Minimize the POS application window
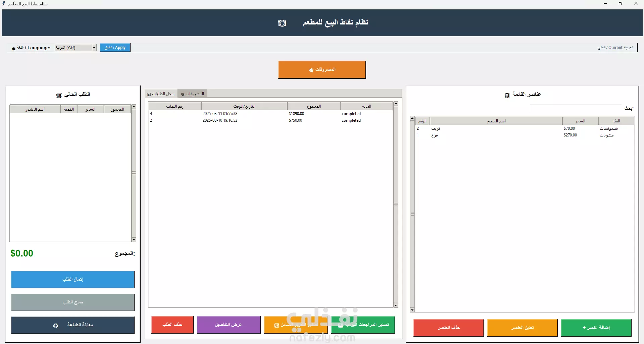Image resolution: width=644 pixels, height=344 pixels. coord(605,4)
